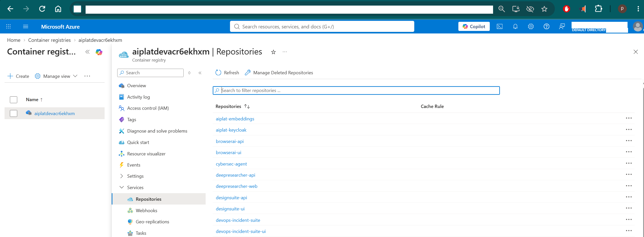The width and height of the screenshot is (644, 237).
Task: Open the Azure portal hamburger menu
Action: point(26,26)
